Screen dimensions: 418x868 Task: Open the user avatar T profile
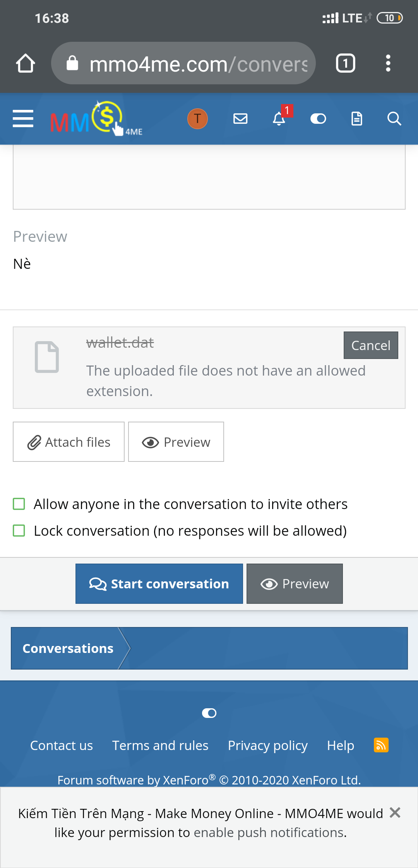tap(197, 118)
